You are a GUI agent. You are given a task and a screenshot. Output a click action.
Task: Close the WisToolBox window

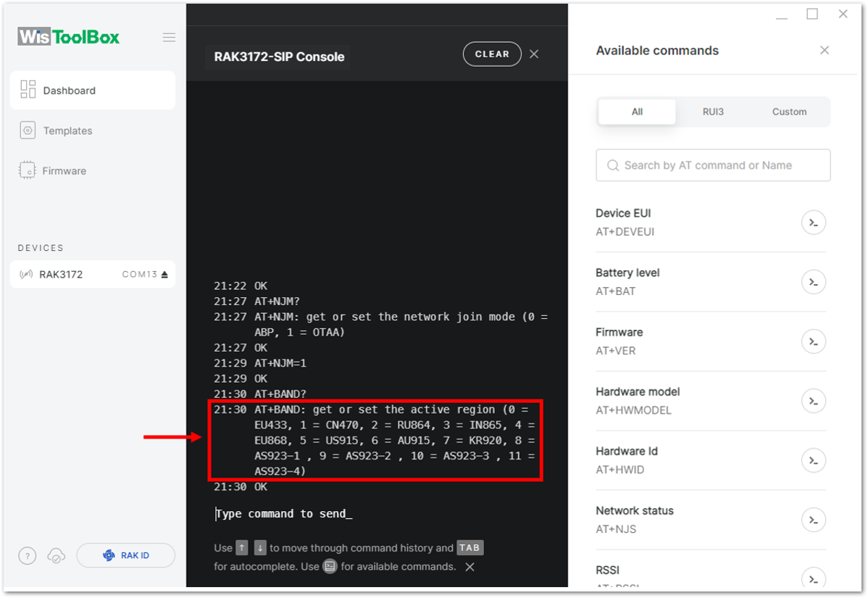click(x=843, y=14)
